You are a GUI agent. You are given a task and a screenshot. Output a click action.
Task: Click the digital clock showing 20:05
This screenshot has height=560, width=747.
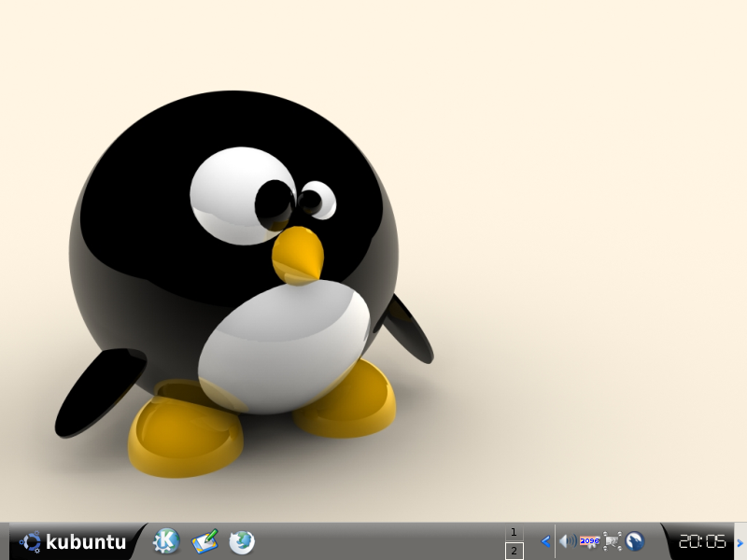coord(702,541)
